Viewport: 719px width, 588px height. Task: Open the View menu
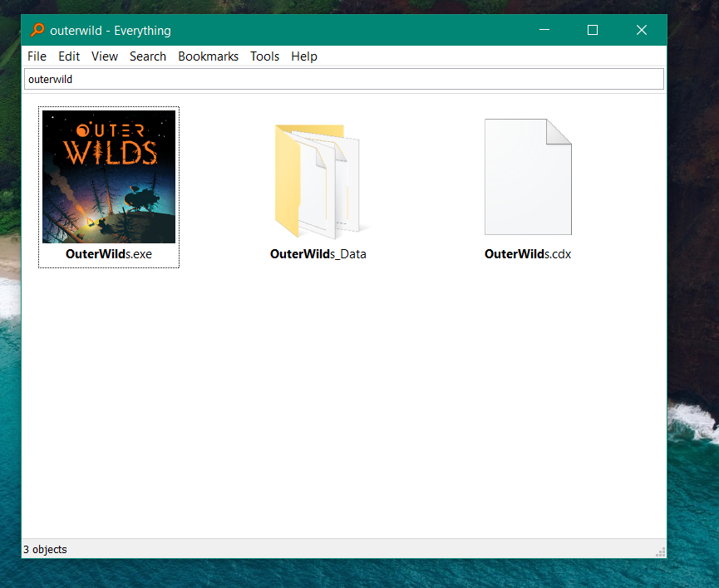tap(105, 56)
